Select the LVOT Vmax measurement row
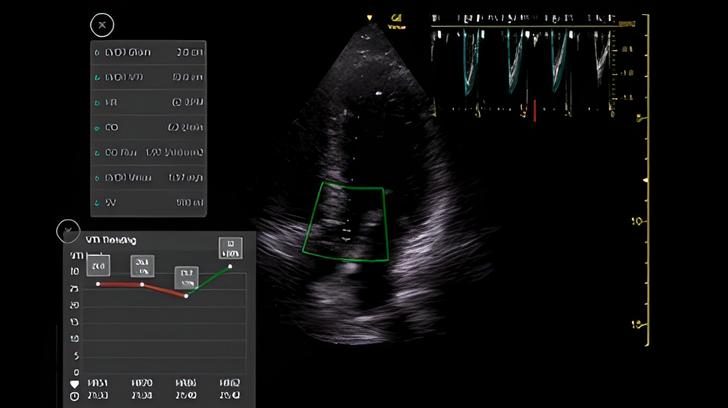The image size is (728, 408). pyautogui.click(x=148, y=178)
